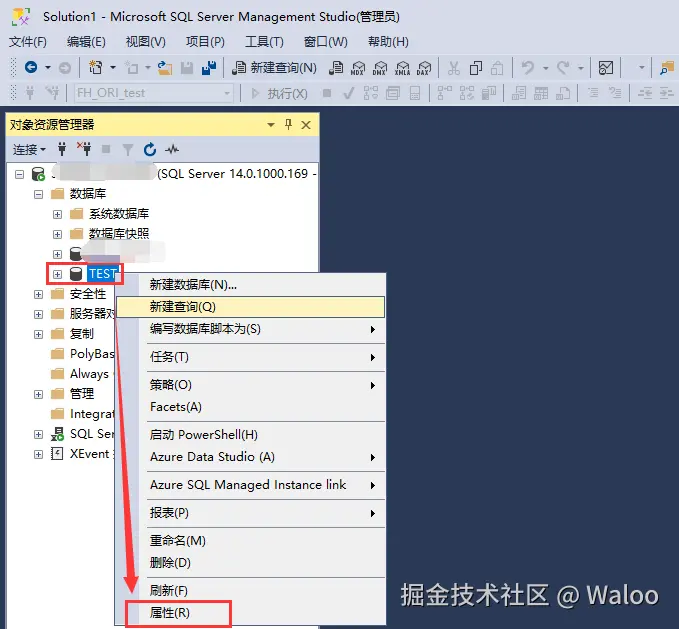Screen dimensions: 679x629
Task: Expand the 数据库快照 folder
Action: [x=57, y=234]
